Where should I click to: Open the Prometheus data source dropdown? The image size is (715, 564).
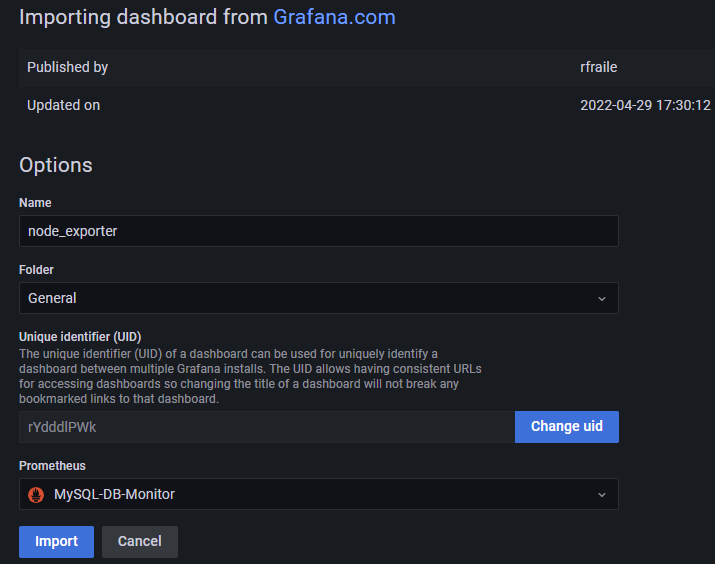click(319, 494)
